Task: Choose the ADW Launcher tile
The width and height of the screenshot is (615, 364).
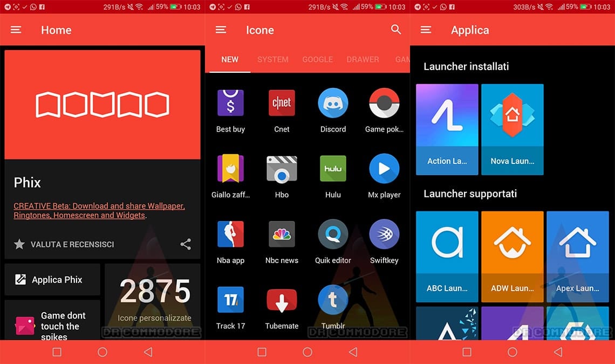Action: coord(512,257)
